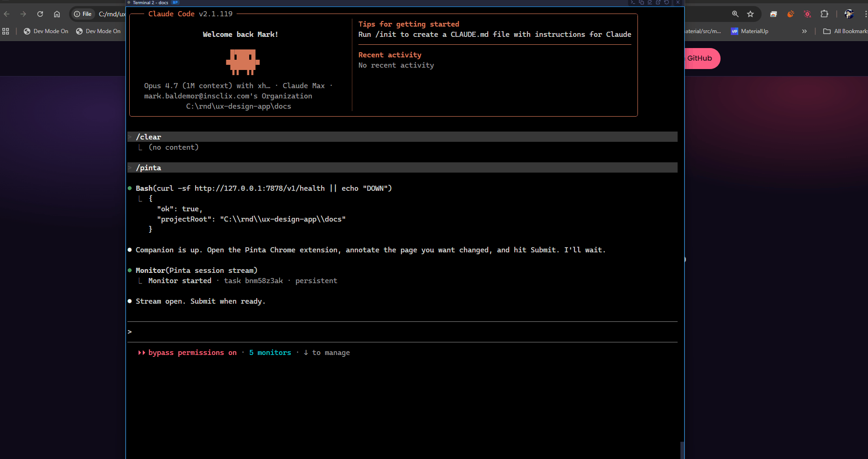
Task: Open the orange Pinta extension icon
Action: point(791,14)
